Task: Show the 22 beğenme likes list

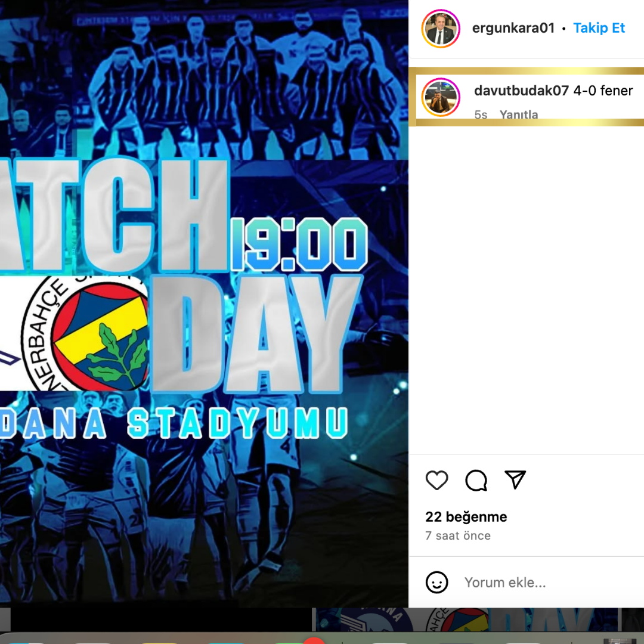Action: [x=466, y=516]
